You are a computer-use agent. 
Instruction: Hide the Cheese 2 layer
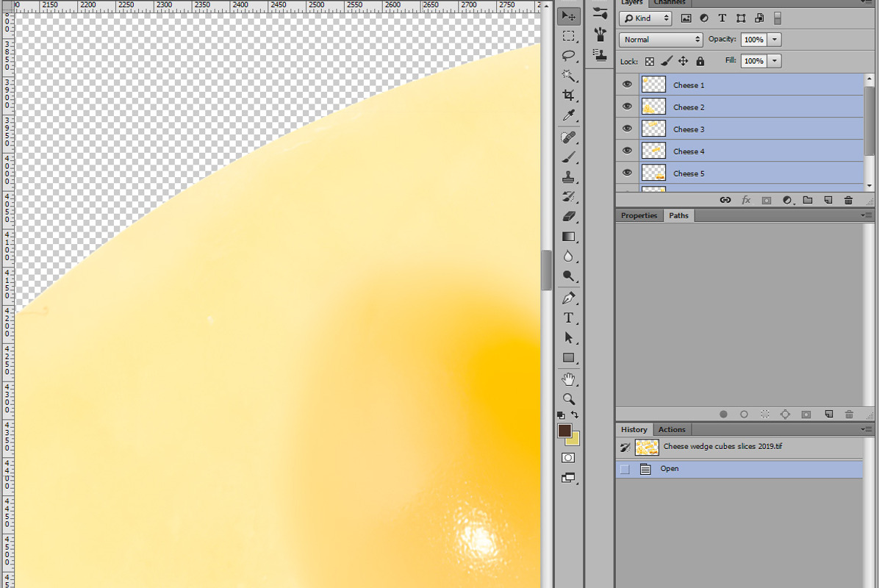coord(627,107)
